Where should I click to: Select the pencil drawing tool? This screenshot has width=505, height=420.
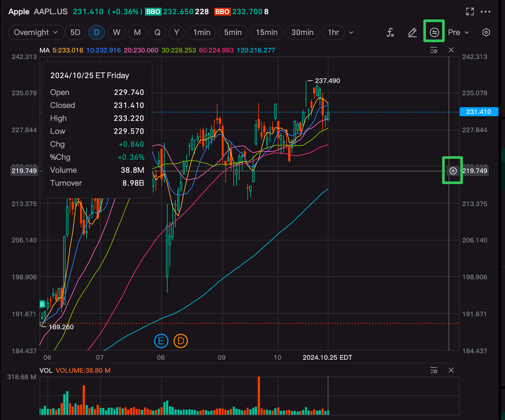(x=412, y=32)
